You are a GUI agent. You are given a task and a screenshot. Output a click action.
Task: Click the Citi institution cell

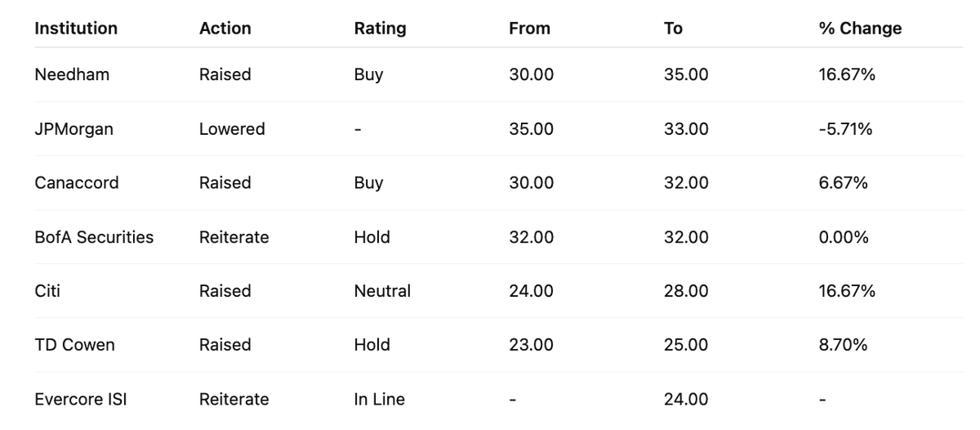point(47,291)
